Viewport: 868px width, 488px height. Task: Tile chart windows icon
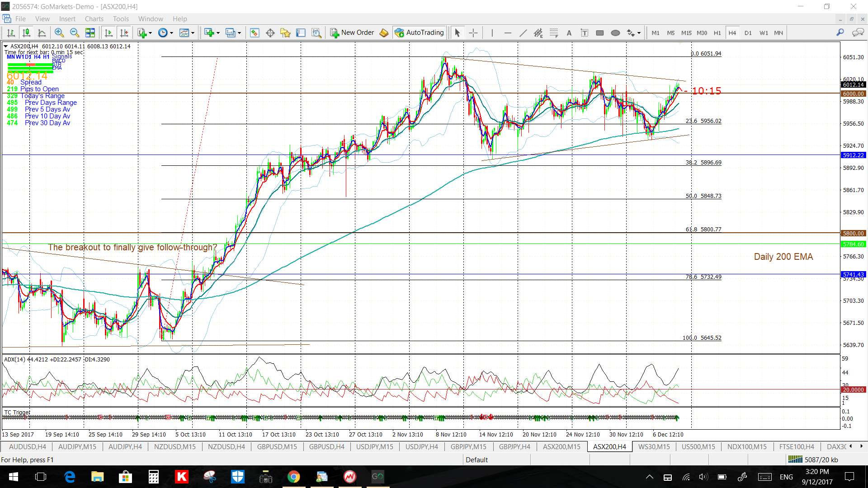(x=90, y=33)
